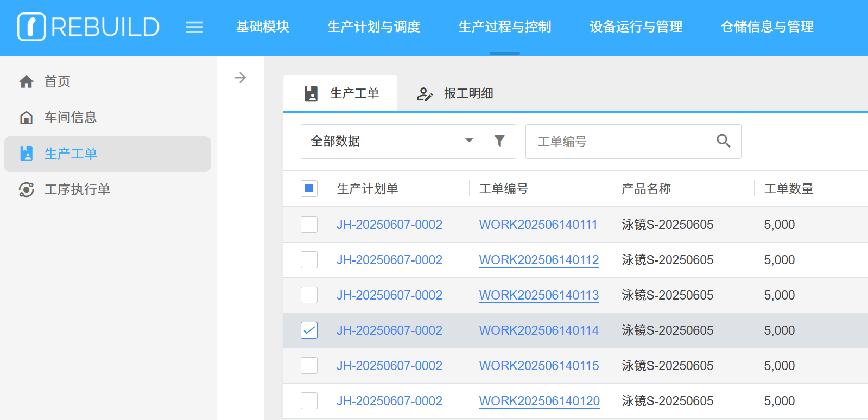
Task: Toggle the hamburger menu icon
Action: click(194, 27)
